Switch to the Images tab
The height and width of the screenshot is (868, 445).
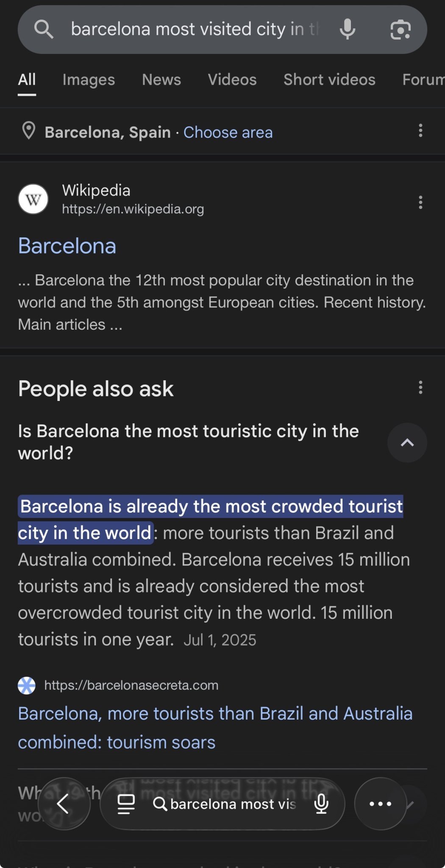pyautogui.click(x=89, y=80)
